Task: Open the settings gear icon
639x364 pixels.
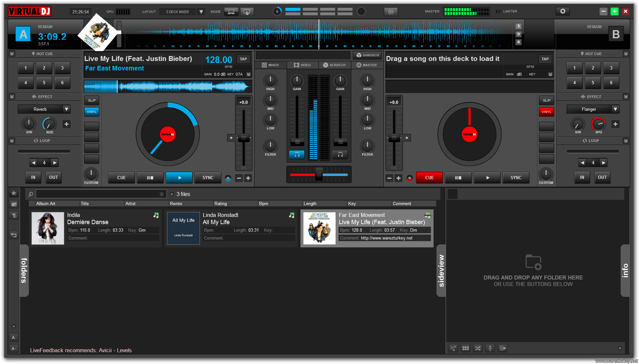Action: (563, 11)
